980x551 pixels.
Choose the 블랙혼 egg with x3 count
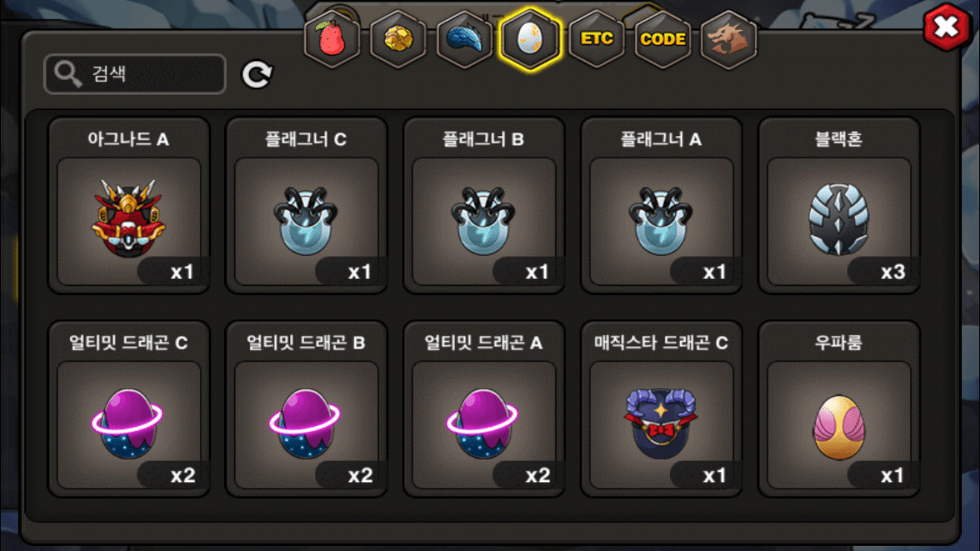tap(839, 205)
